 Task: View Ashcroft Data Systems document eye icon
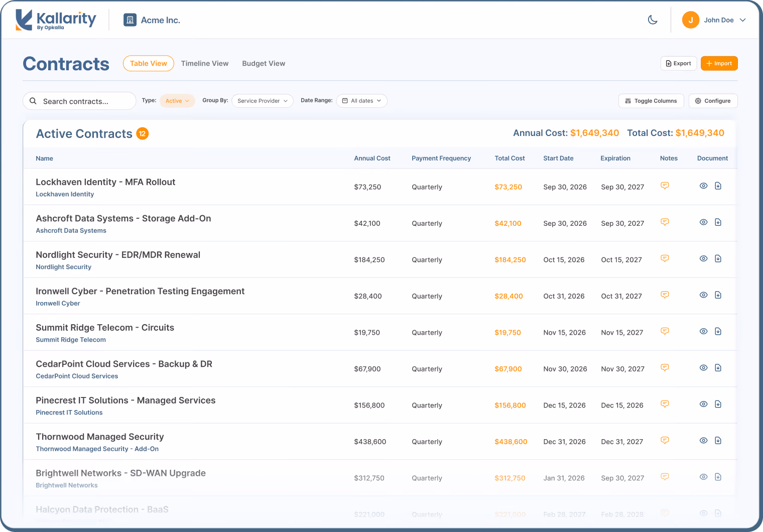point(704,222)
